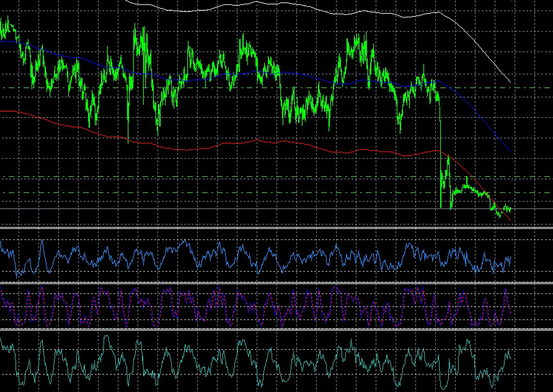Click right endpoint of the red moving average
Screen dimensions: 553x392
(510, 220)
